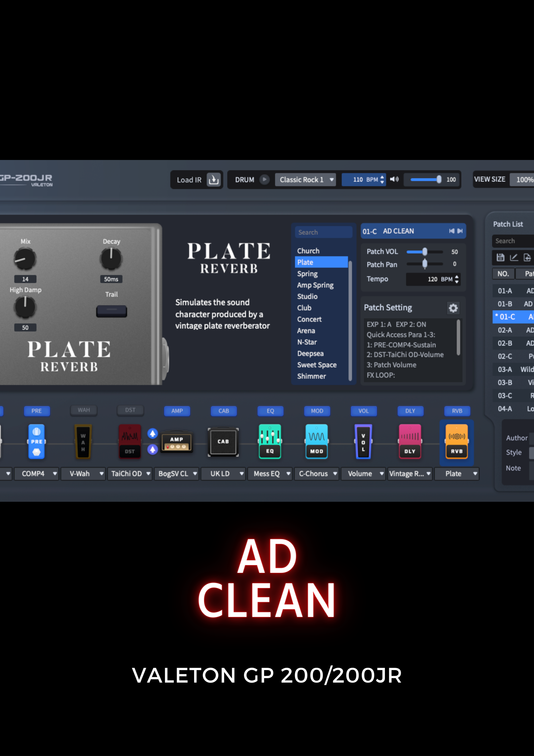Toggle the WAH module on/off tag

pos(84,410)
